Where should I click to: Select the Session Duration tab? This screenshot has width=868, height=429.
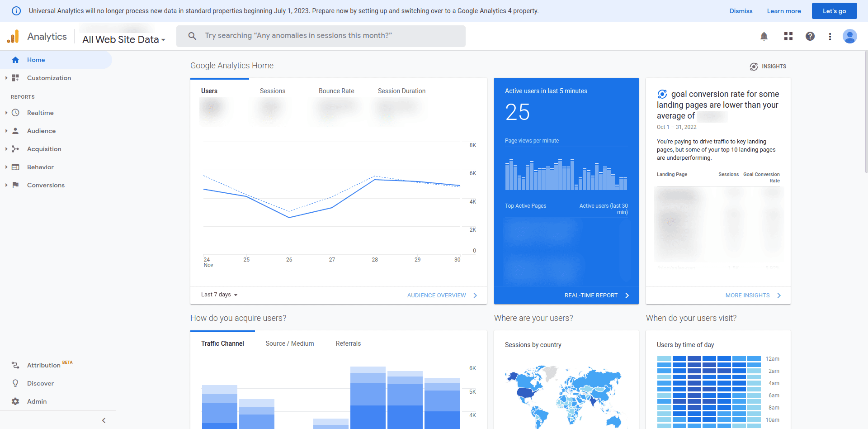(x=402, y=91)
